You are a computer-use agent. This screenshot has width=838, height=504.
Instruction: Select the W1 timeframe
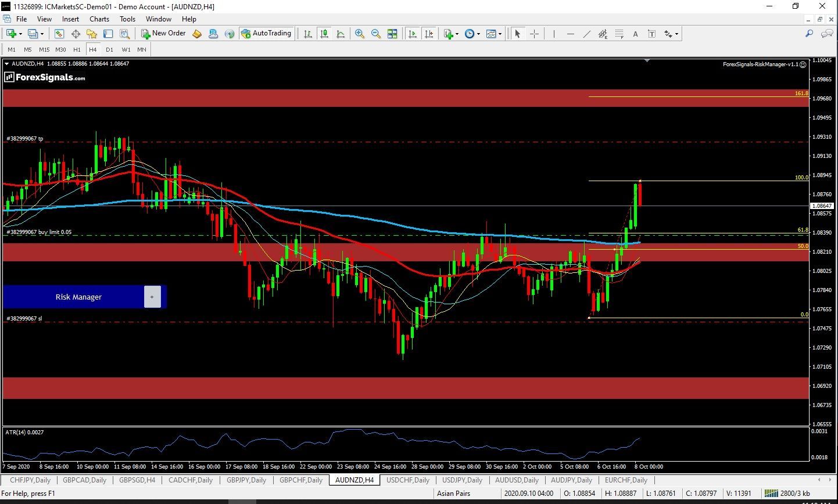tap(126, 49)
